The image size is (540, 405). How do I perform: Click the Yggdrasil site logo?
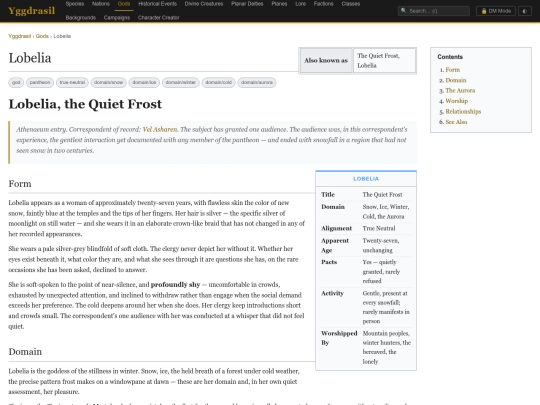[31, 11]
